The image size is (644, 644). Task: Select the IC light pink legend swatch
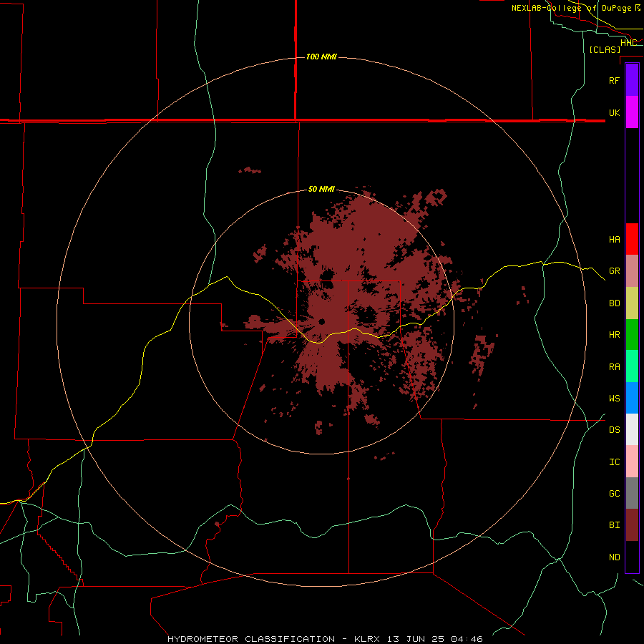point(632,462)
